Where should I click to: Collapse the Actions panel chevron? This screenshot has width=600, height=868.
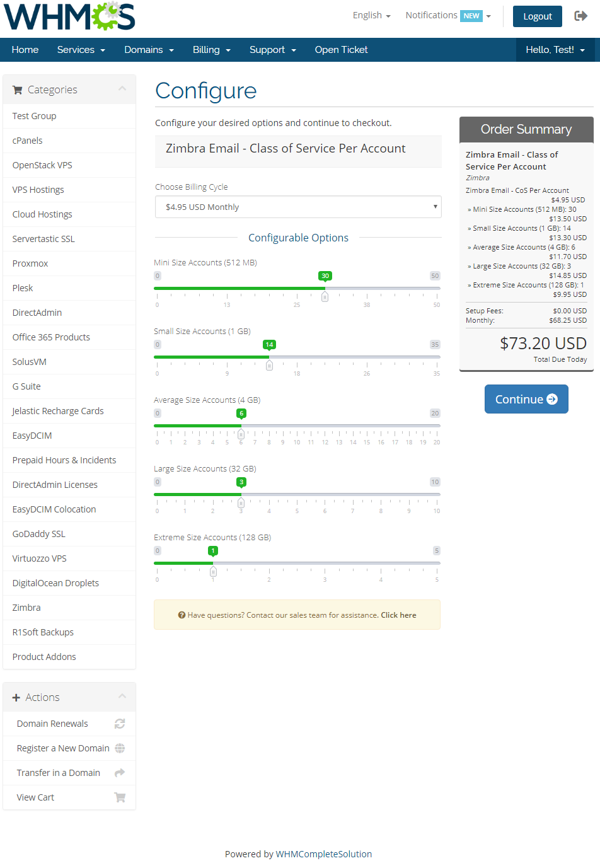122,697
